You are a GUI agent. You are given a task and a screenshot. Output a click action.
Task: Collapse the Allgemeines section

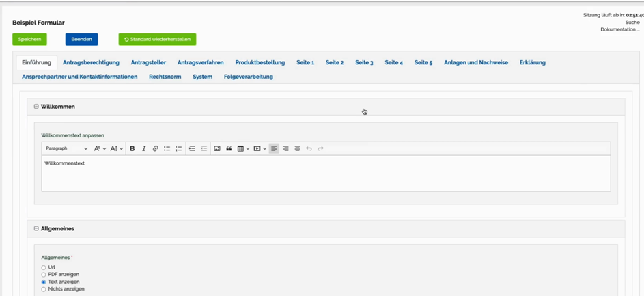[36, 229]
